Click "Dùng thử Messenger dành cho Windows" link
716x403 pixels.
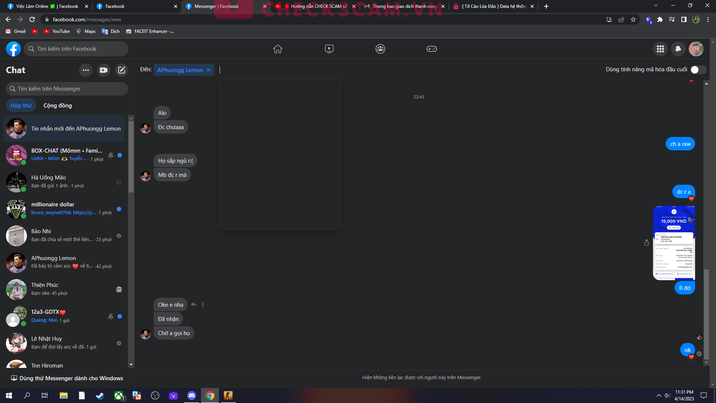point(70,378)
